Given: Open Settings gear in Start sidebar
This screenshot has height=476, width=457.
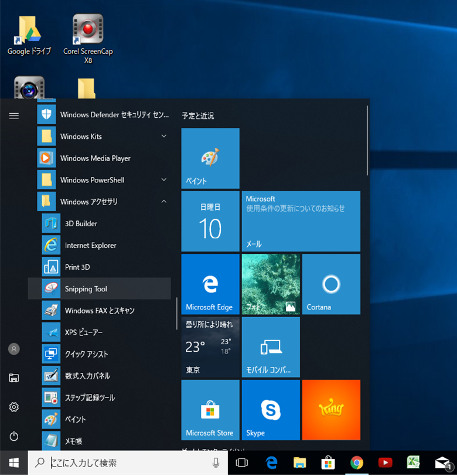Looking at the screenshot, I should [x=14, y=407].
